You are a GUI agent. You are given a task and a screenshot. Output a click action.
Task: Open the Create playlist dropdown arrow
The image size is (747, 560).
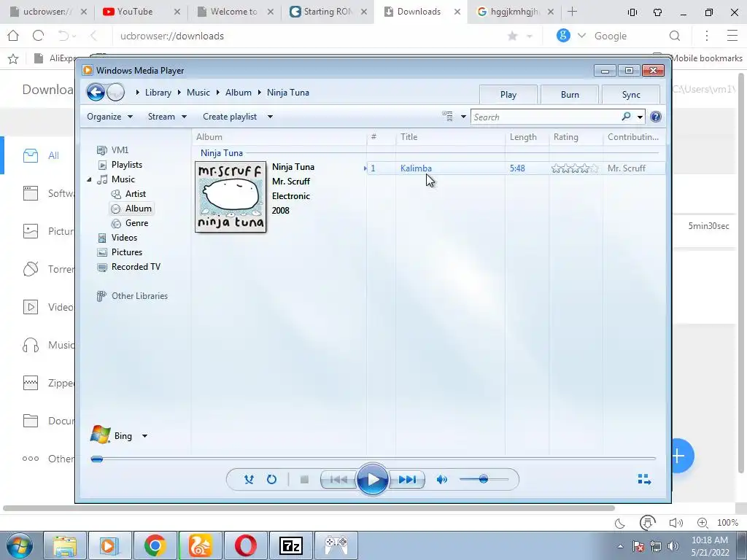(270, 117)
